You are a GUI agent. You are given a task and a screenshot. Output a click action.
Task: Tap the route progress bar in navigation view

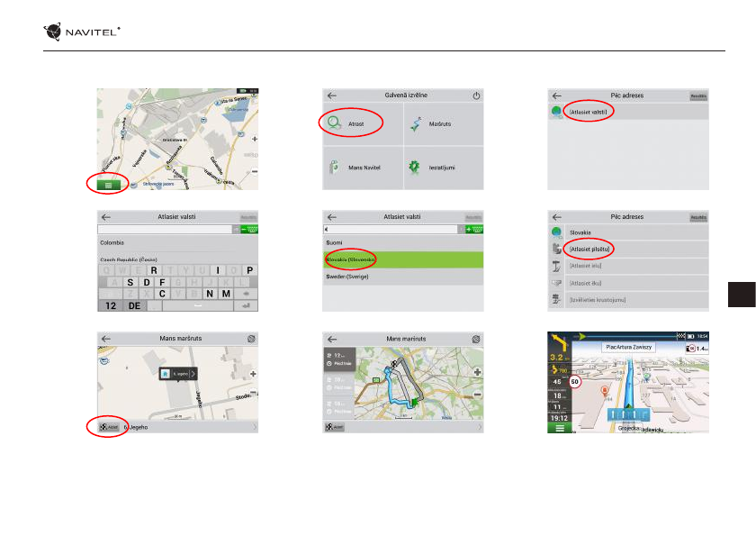click(629, 335)
